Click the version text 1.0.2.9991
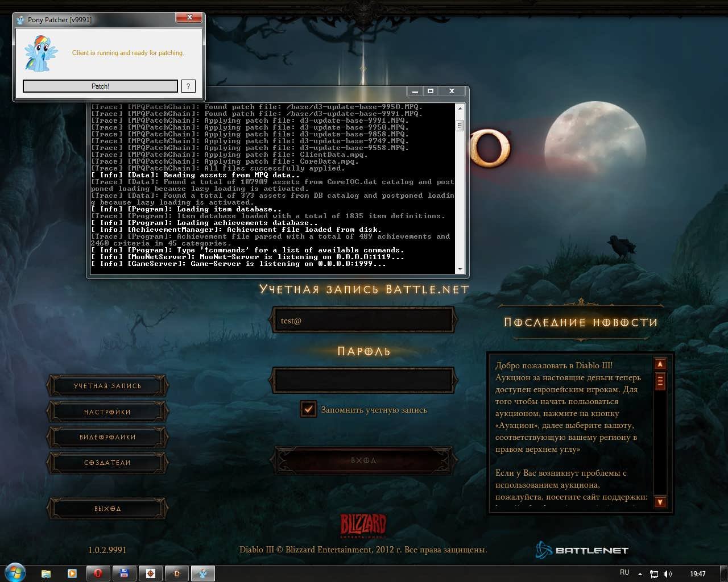Viewport: 728px width, 582px height. [107, 550]
